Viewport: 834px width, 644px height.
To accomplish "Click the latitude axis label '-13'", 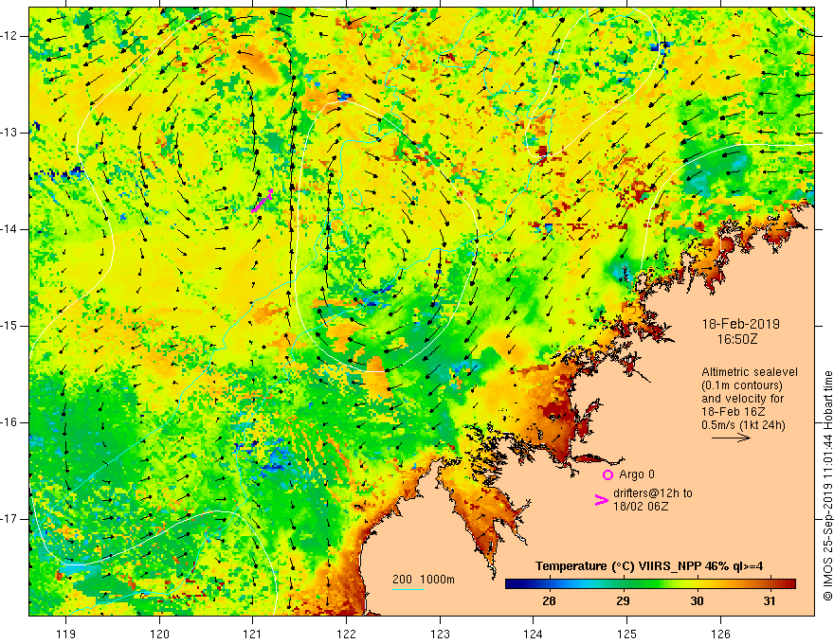I will coord(10,133).
